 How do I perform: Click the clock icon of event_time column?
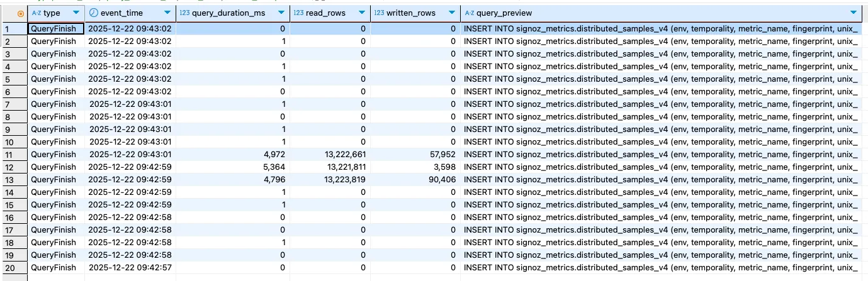pyautogui.click(x=93, y=13)
